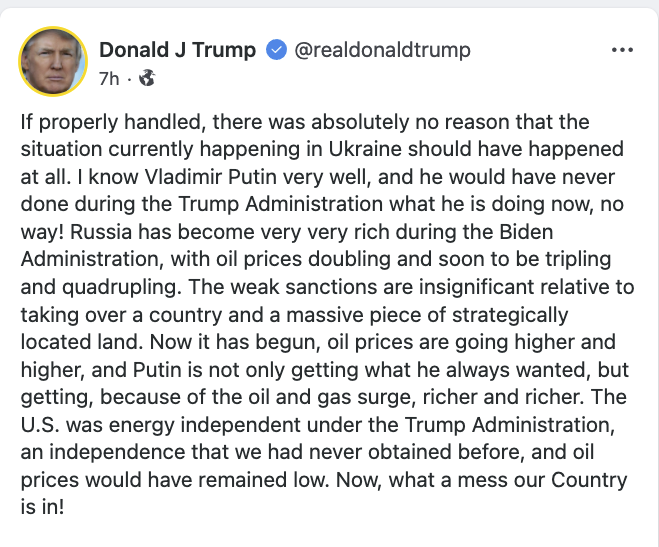Click the profile picture avatar
The width and height of the screenshot is (659, 547).
pos(52,60)
